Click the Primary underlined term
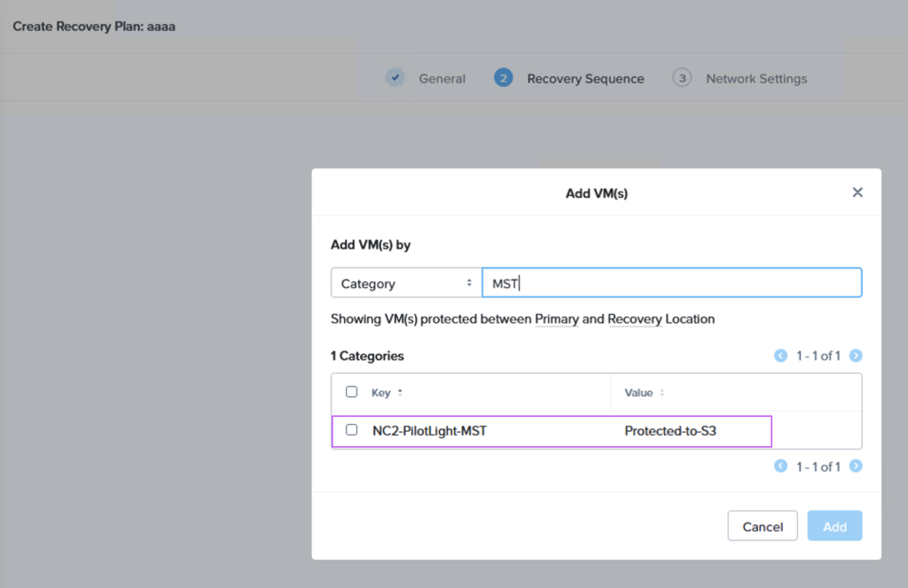 (557, 319)
